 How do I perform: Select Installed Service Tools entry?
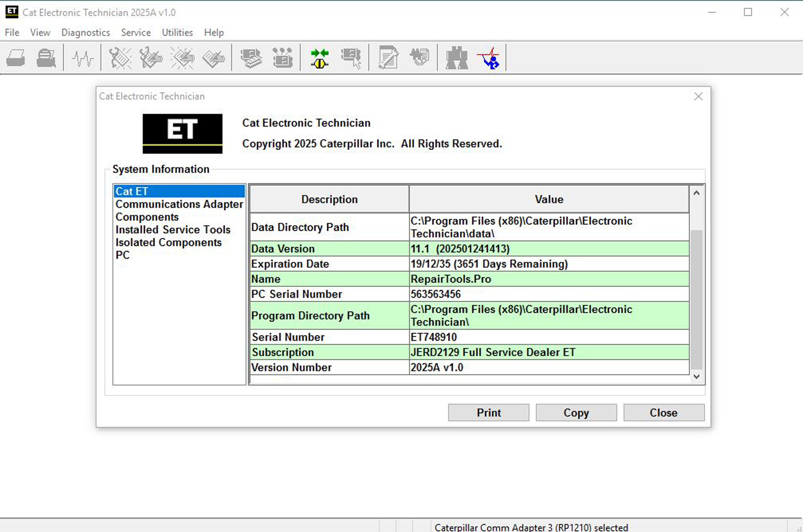coord(173,229)
